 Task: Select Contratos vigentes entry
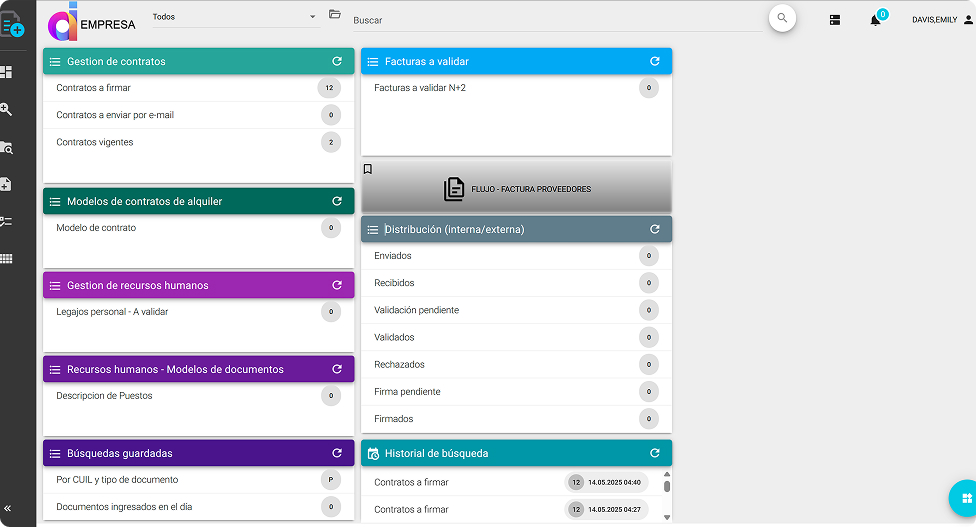pos(95,142)
